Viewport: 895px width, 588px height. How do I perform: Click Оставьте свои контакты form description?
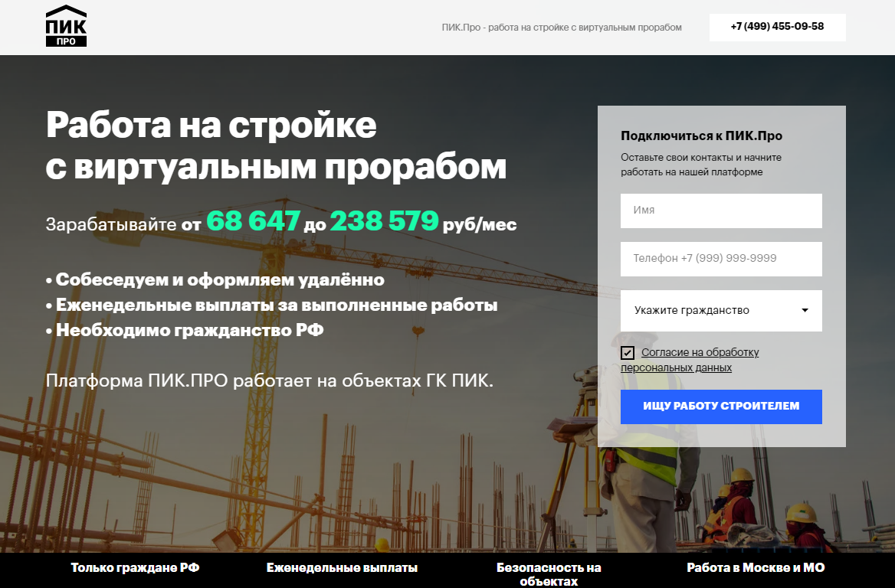click(x=701, y=165)
